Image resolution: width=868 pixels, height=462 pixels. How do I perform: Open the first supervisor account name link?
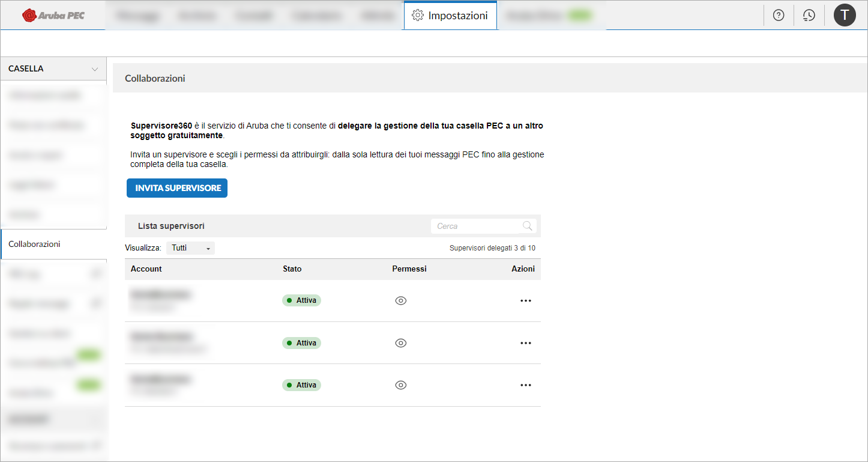pos(161,294)
